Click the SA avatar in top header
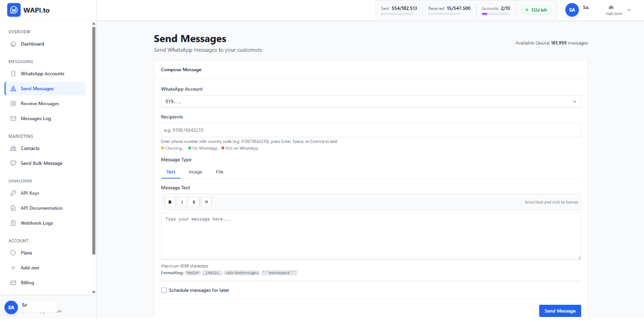This screenshot has height=322, width=644. pyautogui.click(x=572, y=10)
